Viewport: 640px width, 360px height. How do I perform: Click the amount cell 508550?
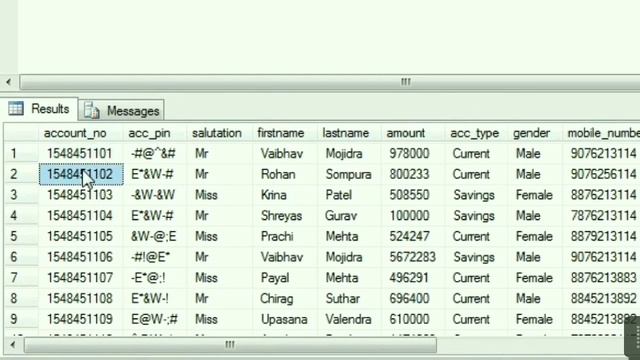coord(413,195)
